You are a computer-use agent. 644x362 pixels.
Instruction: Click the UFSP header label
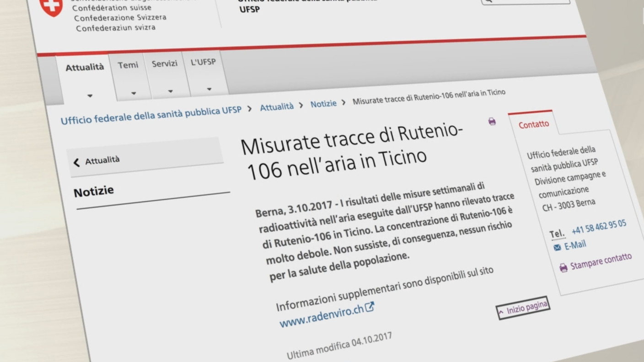250,9
